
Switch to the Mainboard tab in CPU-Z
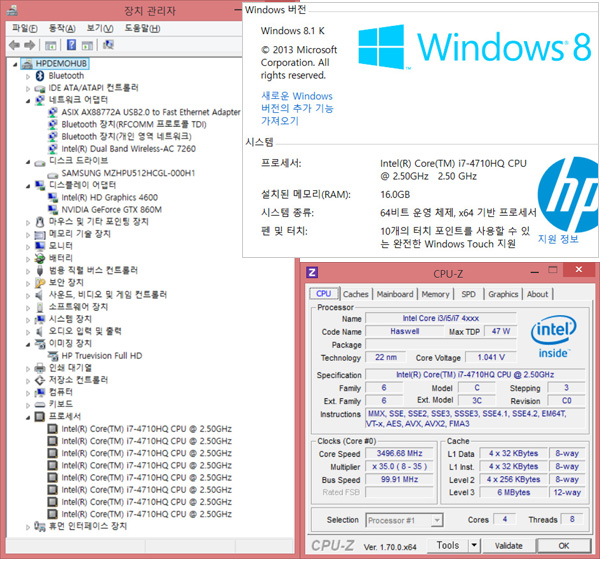pos(395,294)
